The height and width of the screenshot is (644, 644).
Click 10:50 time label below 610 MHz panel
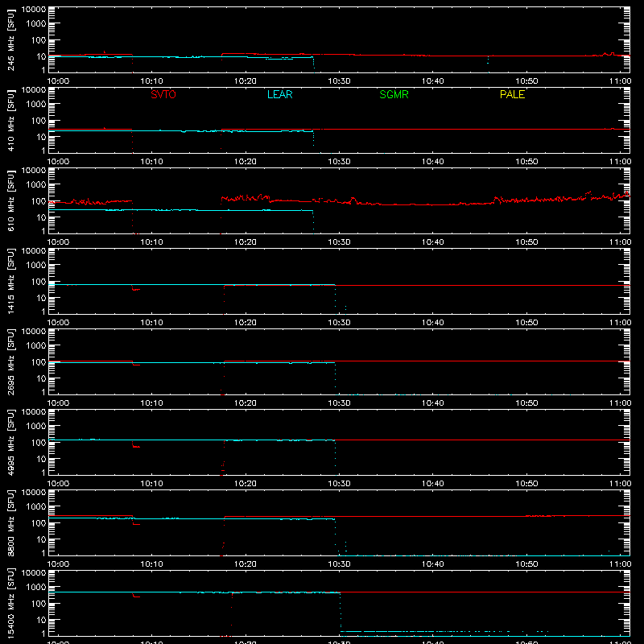point(526,242)
